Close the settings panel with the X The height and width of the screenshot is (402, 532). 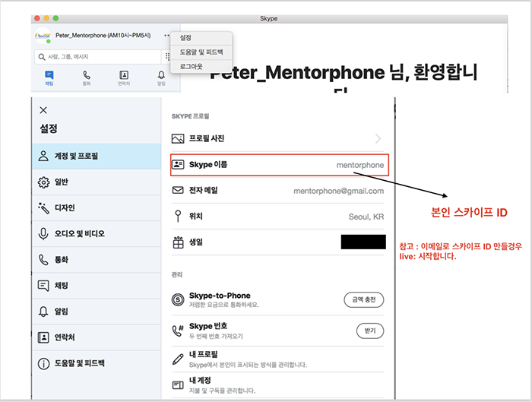click(43, 110)
